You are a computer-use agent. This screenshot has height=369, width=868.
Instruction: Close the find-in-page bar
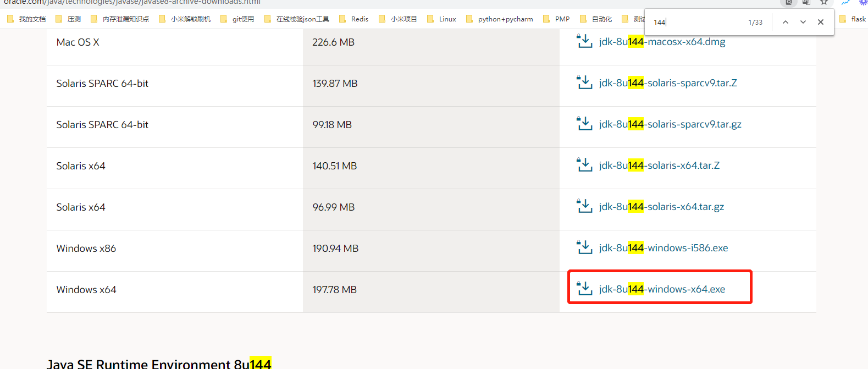click(821, 22)
